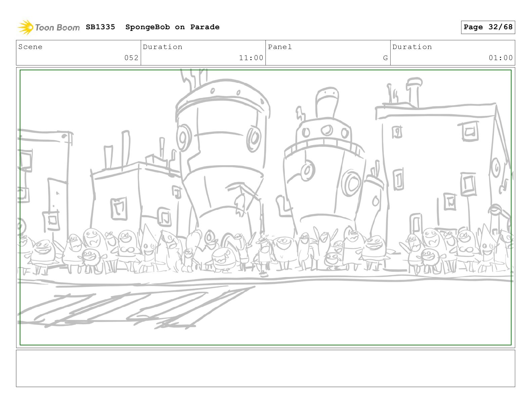Click the scene Duration 11:00 cell
532x411 pixels.
[203, 53]
